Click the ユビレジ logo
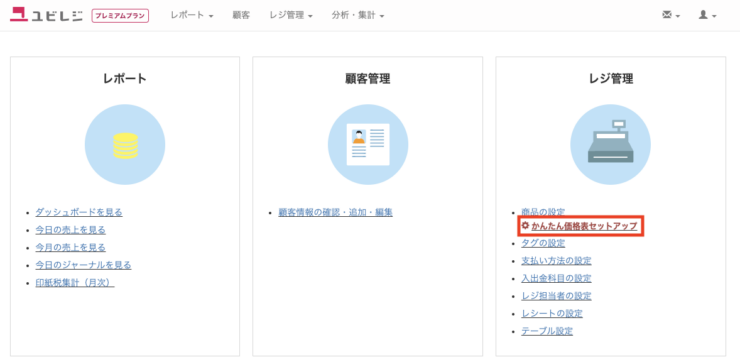Screen dimensions: 740x362 46,15
